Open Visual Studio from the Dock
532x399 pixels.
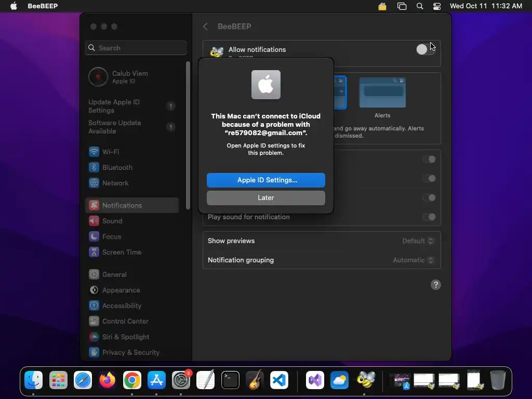pos(315,380)
